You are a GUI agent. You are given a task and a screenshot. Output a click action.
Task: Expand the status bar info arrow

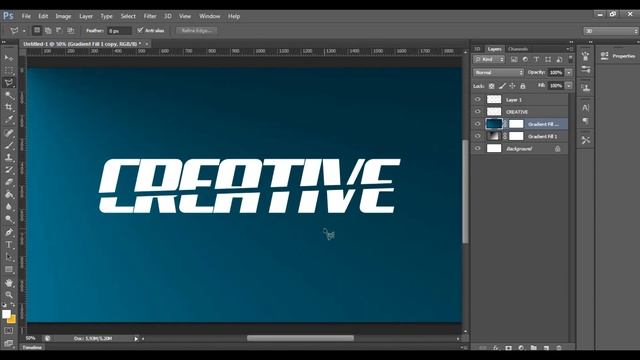coord(136,338)
